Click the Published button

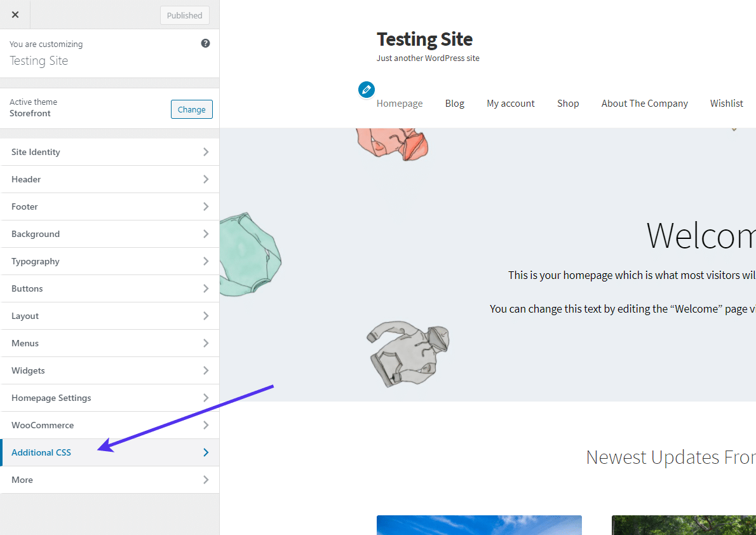coord(184,15)
